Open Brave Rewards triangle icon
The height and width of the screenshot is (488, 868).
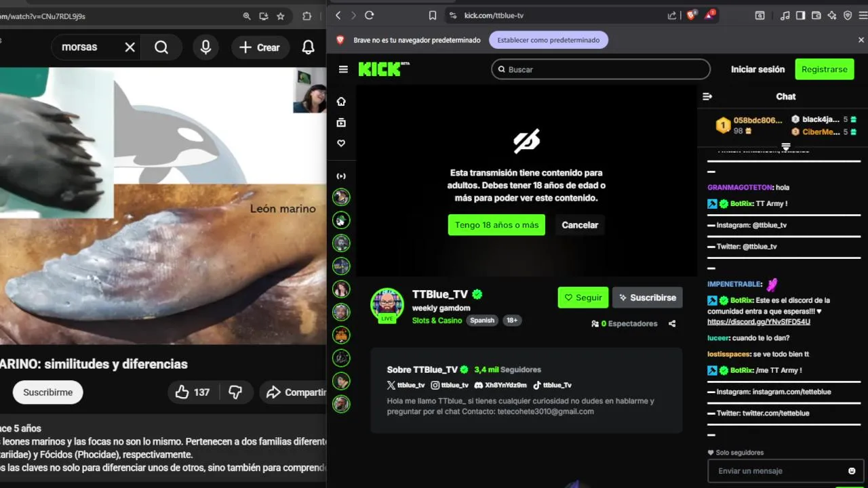[710, 15]
